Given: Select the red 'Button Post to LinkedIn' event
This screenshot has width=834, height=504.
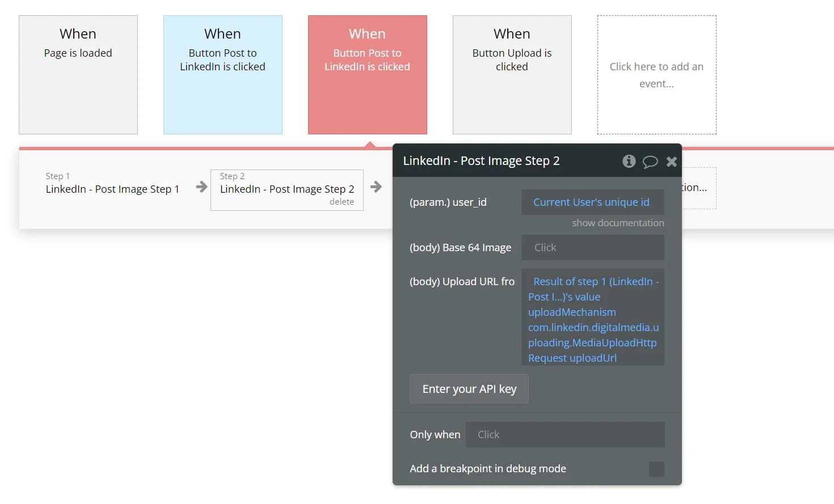Looking at the screenshot, I should click(x=368, y=75).
